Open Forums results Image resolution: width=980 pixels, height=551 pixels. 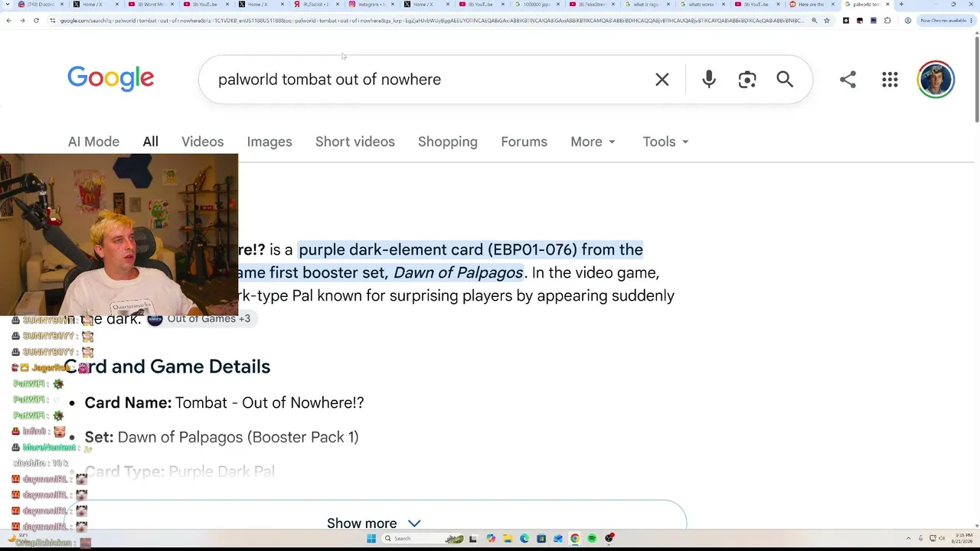click(524, 142)
